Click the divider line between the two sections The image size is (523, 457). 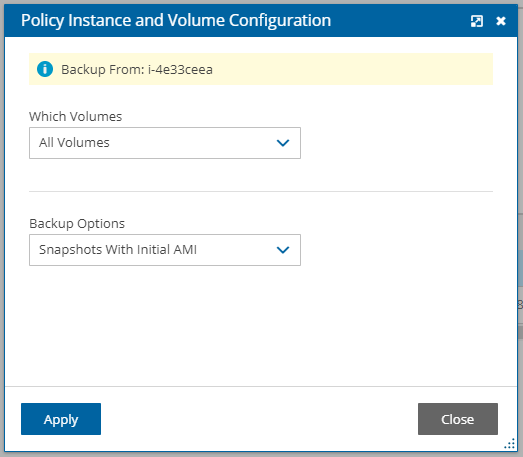pyautogui.click(x=261, y=191)
